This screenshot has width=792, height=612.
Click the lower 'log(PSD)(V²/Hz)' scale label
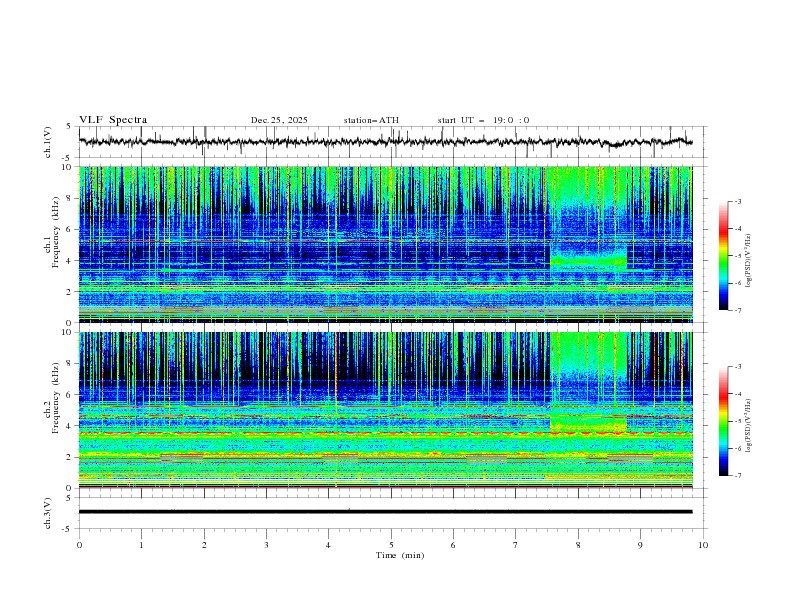749,426
